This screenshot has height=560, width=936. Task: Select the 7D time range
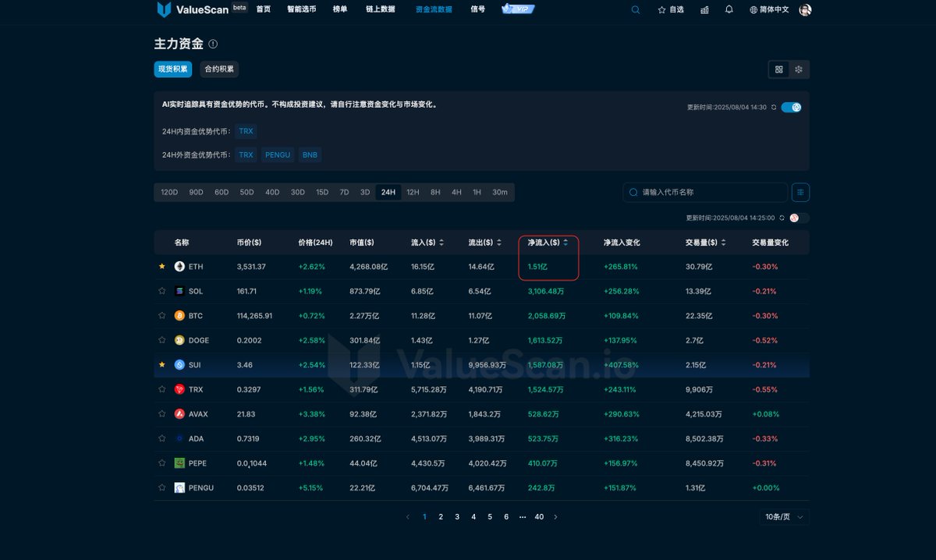pyautogui.click(x=344, y=192)
